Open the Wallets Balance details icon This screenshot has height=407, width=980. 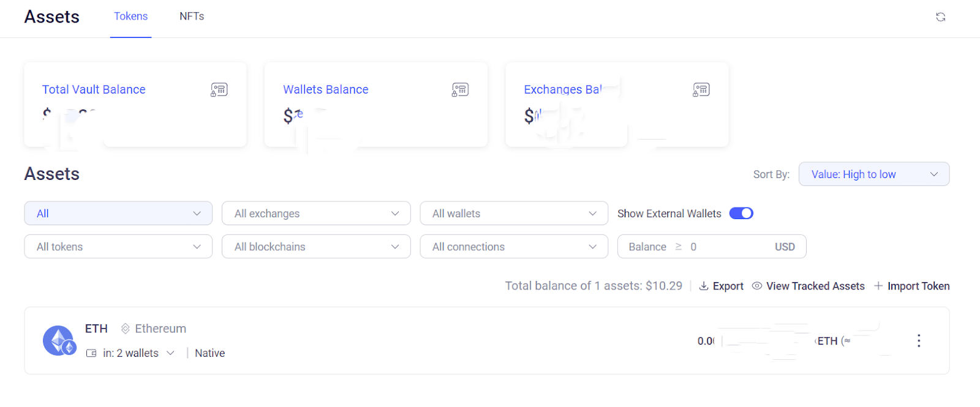click(460, 90)
